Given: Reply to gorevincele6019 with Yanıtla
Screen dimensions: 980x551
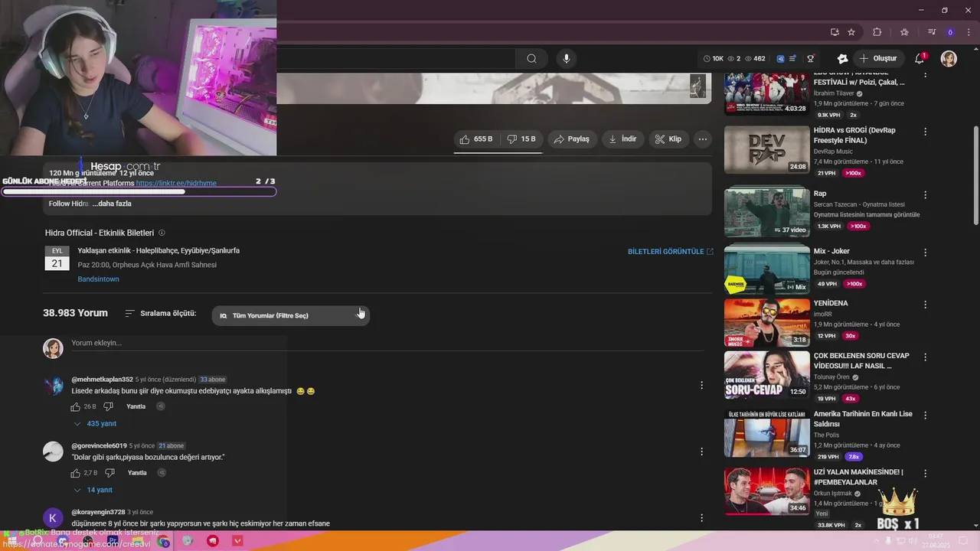Looking at the screenshot, I should click(137, 473).
